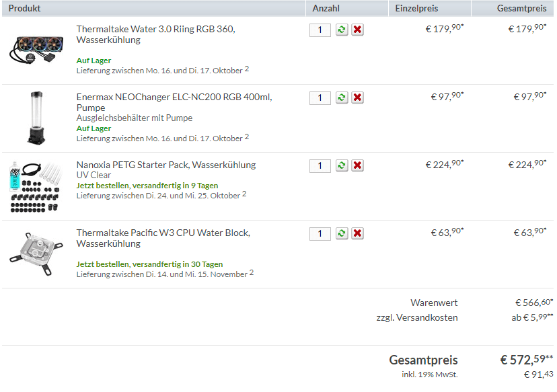Open Thermaltake Pacific W3 CPU Water Block link

(163, 238)
